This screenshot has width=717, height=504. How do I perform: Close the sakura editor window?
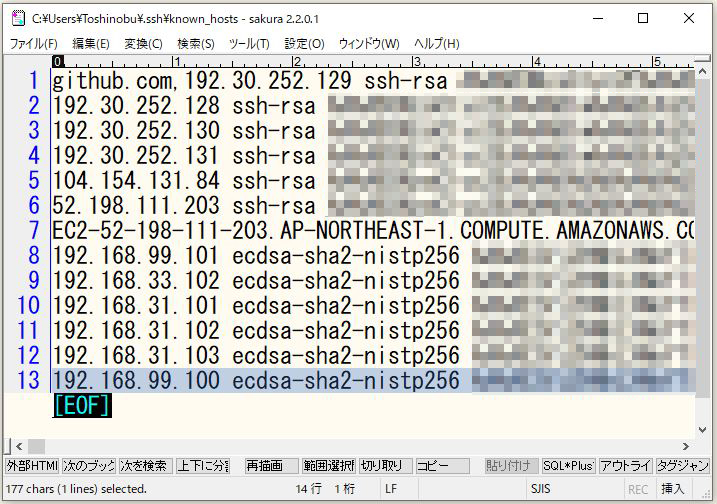(689, 18)
